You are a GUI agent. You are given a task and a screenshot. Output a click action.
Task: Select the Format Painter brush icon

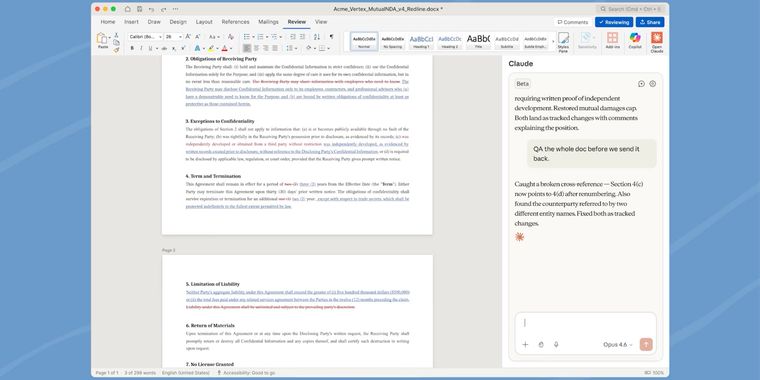click(116, 49)
